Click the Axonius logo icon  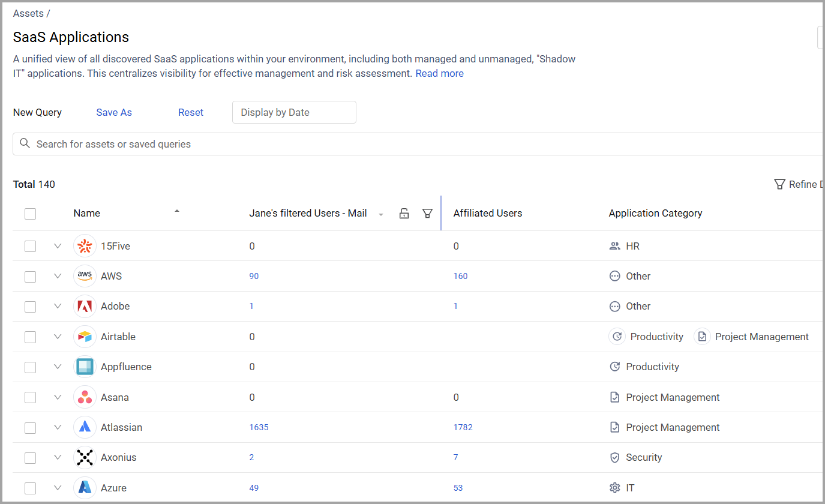(x=85, y=457)
